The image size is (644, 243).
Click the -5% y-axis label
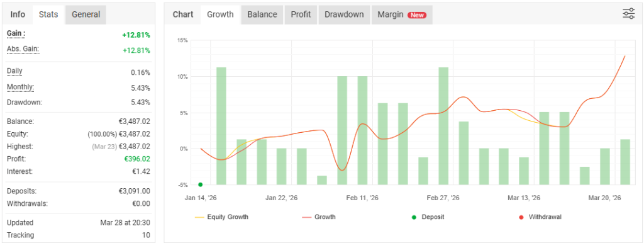pyautogui.click(x=183, y=184)
